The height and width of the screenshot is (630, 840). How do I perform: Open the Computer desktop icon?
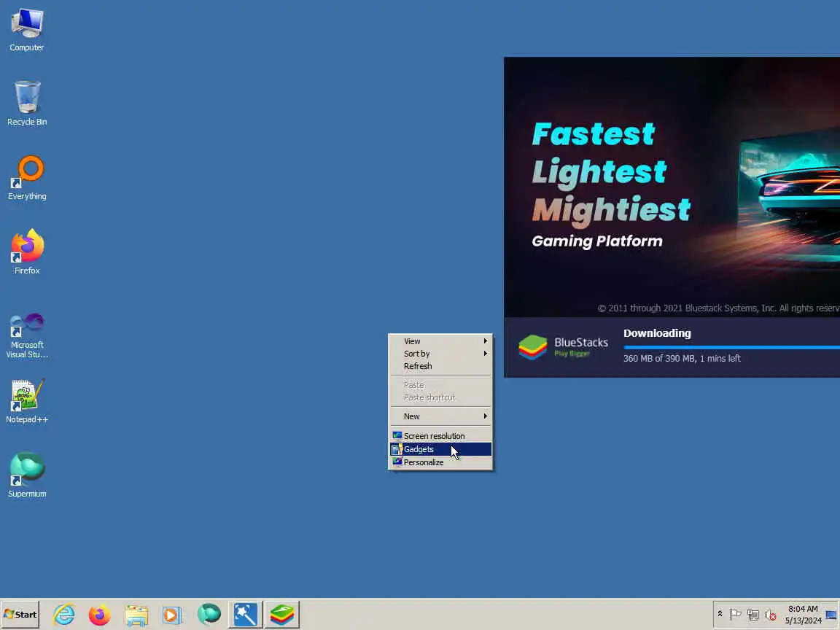click(27, 30)
